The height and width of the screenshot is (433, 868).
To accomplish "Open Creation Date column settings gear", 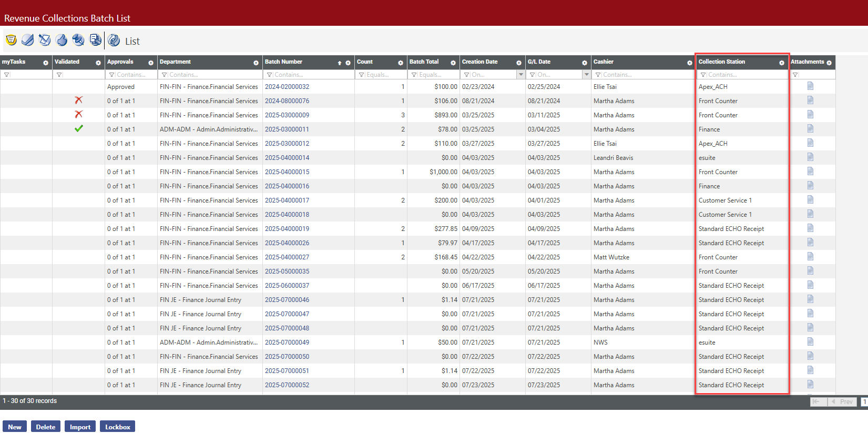I will click(x=519, y=63).
